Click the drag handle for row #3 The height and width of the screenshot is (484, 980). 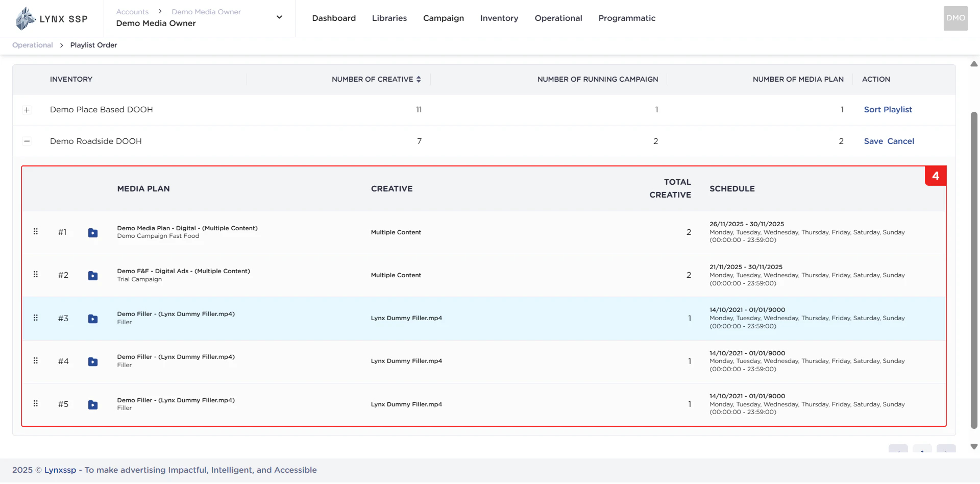coord(36,318)
